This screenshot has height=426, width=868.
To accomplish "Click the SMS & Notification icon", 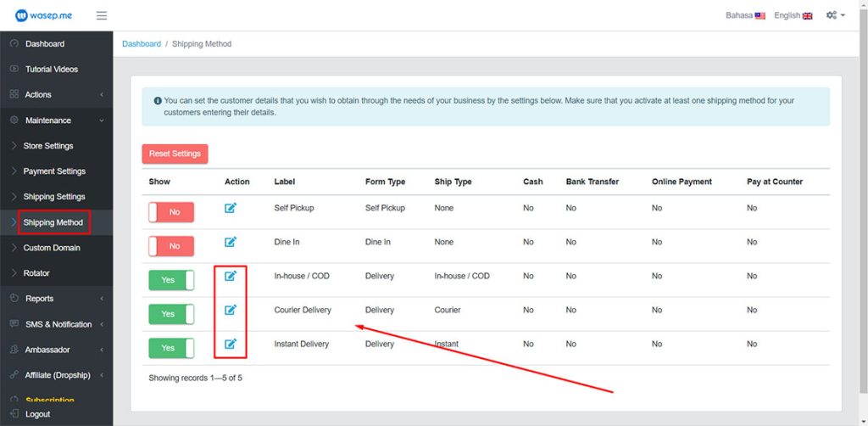I will point(14,323).
